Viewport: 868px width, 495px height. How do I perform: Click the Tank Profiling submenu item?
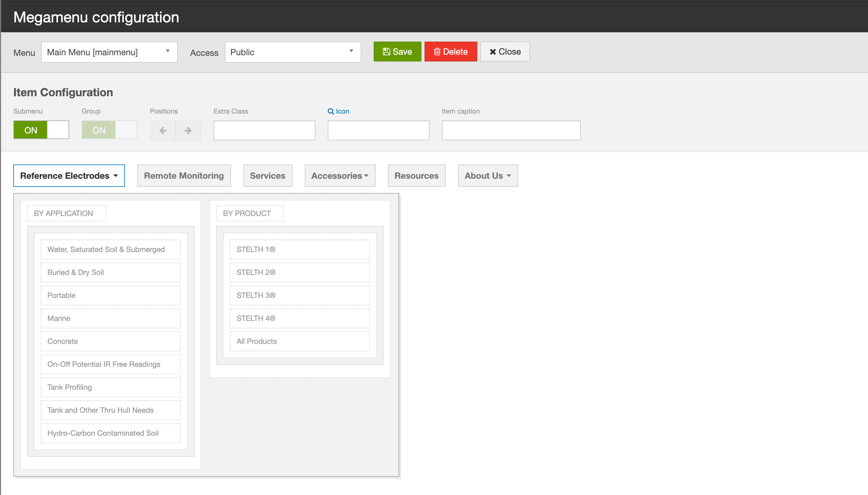coord(110,387)
